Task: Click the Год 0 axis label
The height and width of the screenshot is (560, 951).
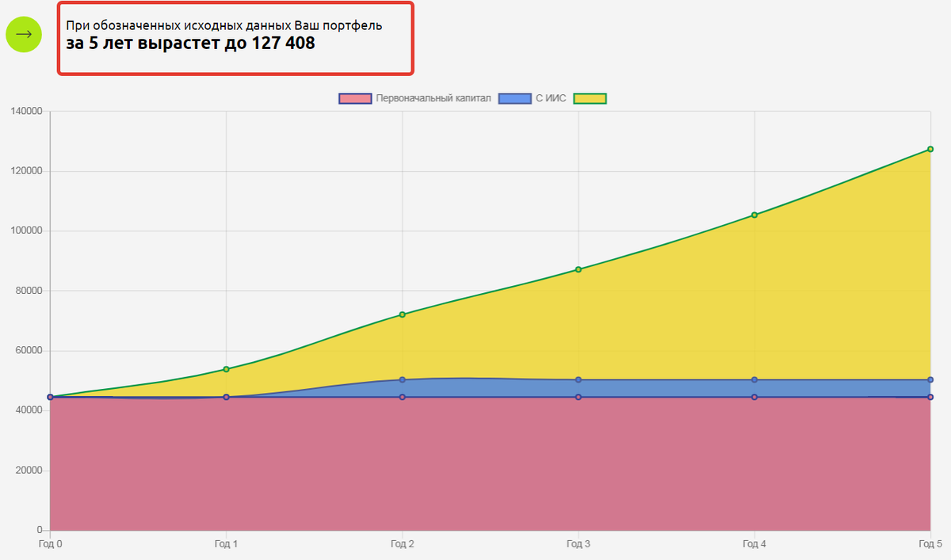Action: pos(51,544)
